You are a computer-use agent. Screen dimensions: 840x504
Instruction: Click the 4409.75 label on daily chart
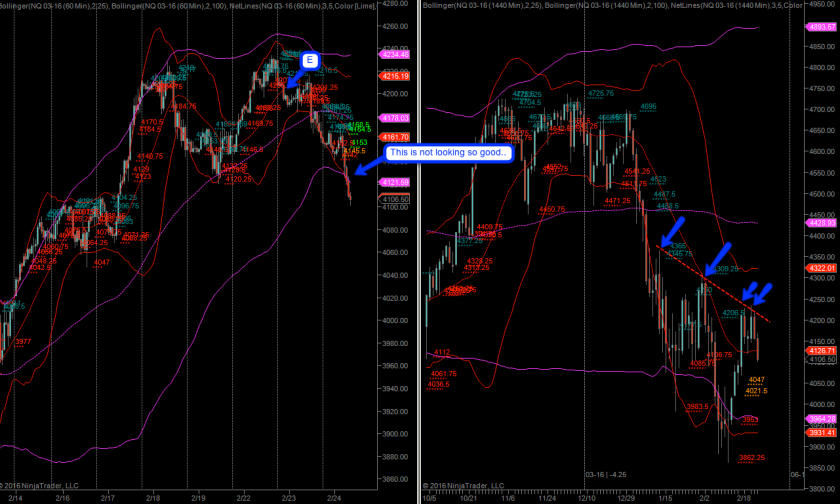(x=490, y=227)
